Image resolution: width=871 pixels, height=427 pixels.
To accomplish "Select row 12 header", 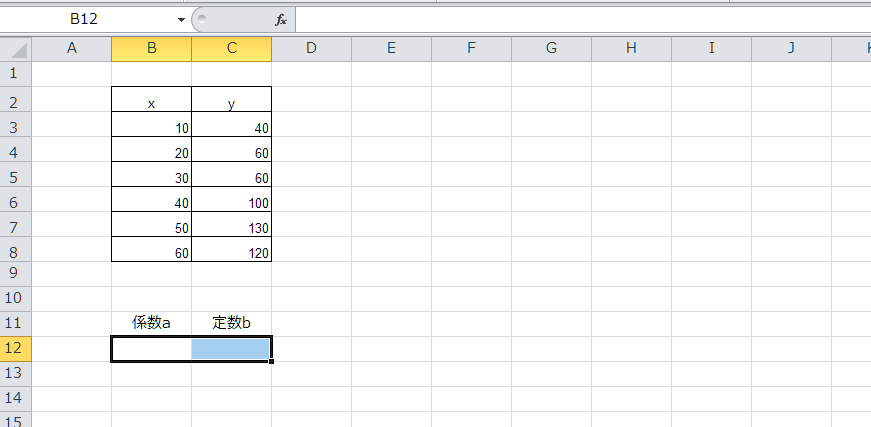I will [x=16, y=349].
